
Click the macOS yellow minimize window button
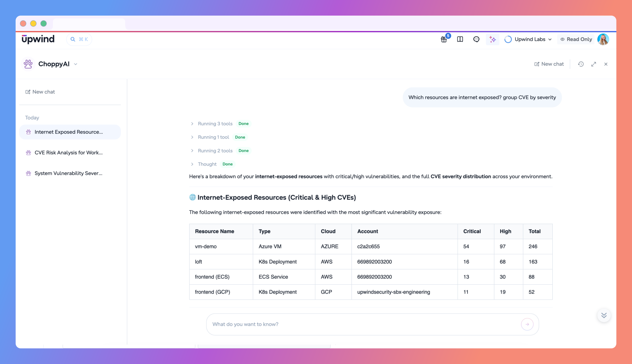click(x=33, y=23)
